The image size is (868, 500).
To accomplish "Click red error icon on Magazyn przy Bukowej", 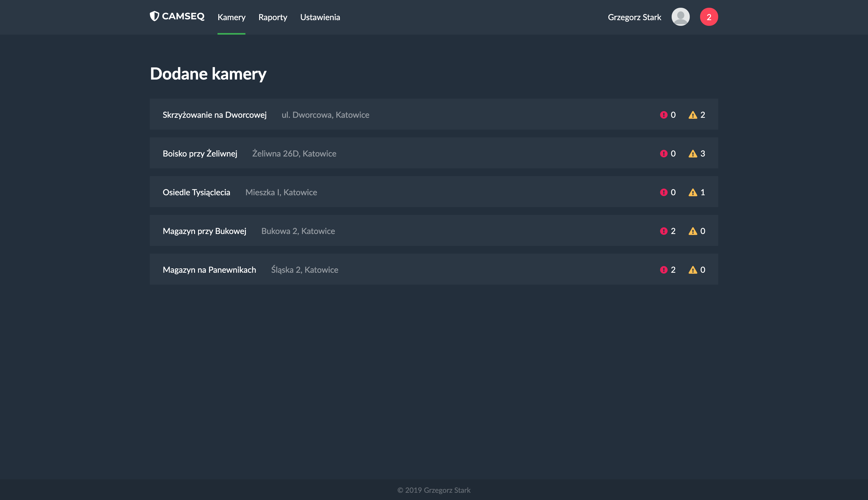I will (x=663, y=231).
